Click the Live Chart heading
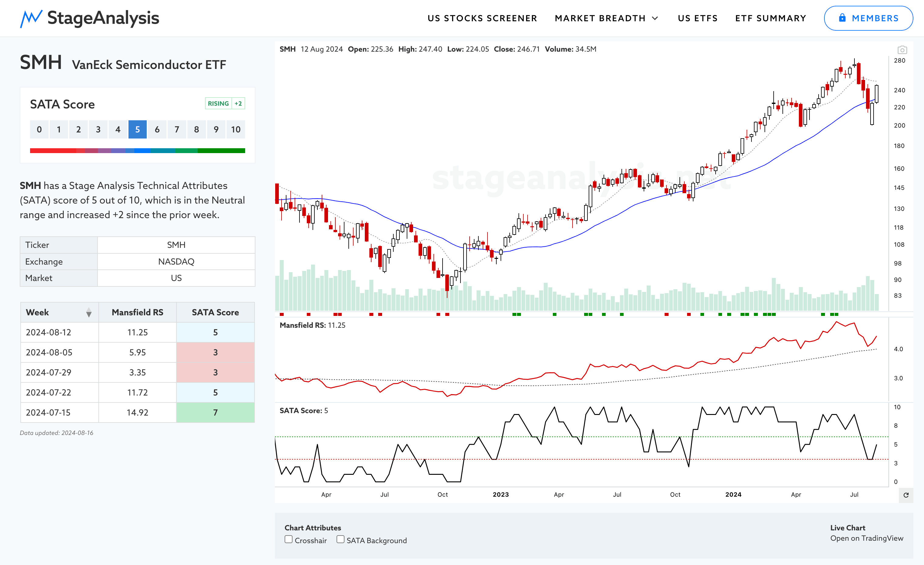This screenshot has height=565, width=924. [847, 528]
